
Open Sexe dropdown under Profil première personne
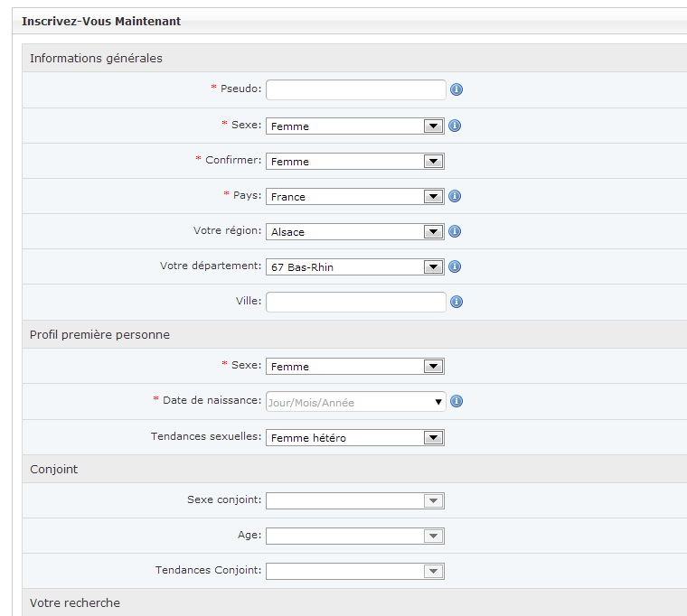(x=354, y=366)
